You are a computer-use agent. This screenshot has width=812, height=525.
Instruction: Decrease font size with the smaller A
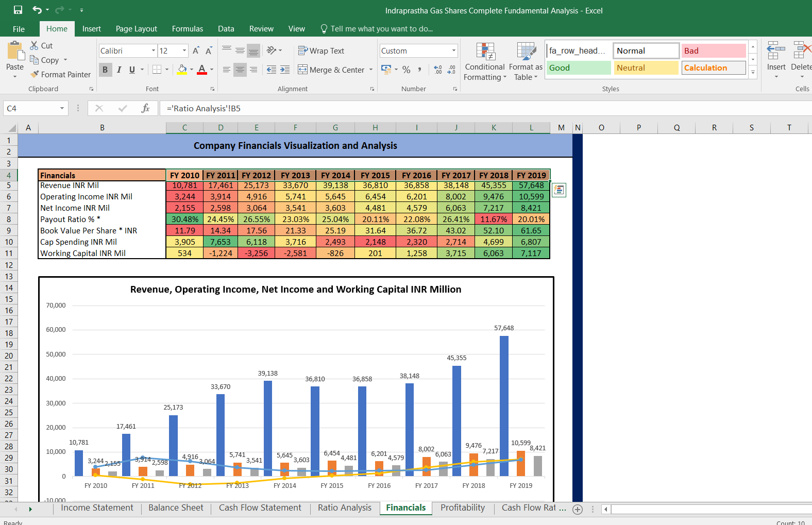(208, 50)
